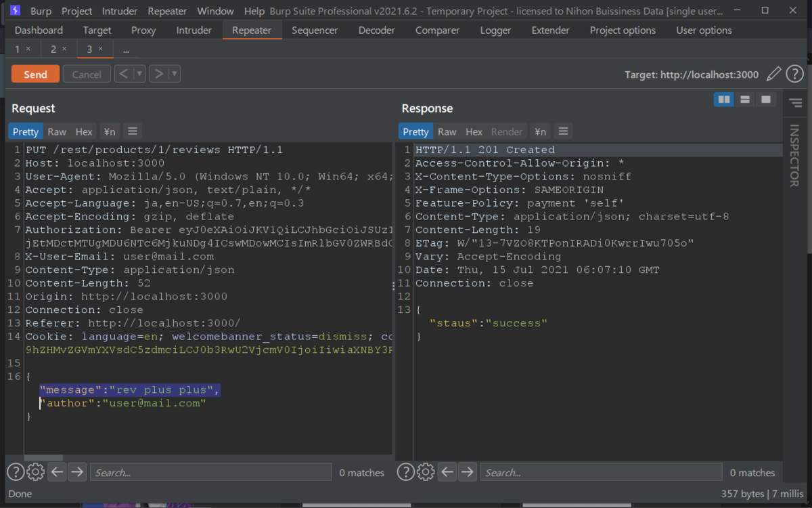Send the request
The height and width of the screenshot is (508, 812).
pyautogui.click(x=35, y=75)
